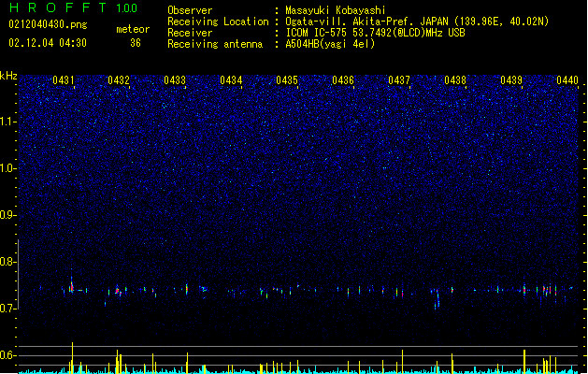Viewport: 588px width, 374px height.
Task: Click the 1.1 kHz axis label
Action: (x=7, y=122)
